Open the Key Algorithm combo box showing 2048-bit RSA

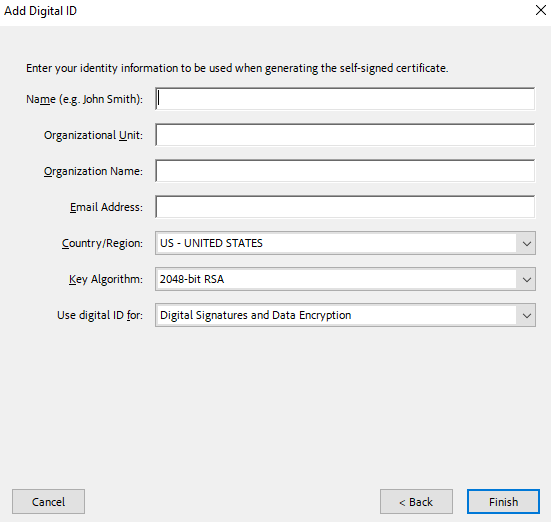[345, 279]
